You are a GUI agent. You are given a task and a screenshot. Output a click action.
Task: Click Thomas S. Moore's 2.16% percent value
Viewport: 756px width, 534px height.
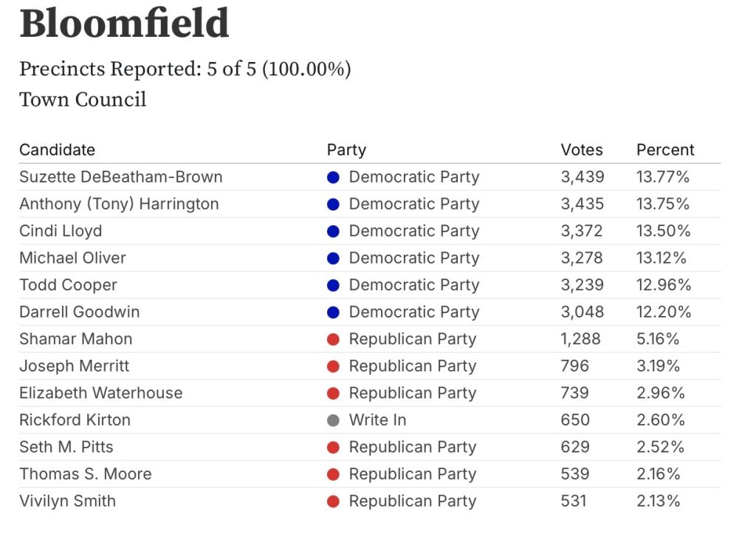(658, 474)
